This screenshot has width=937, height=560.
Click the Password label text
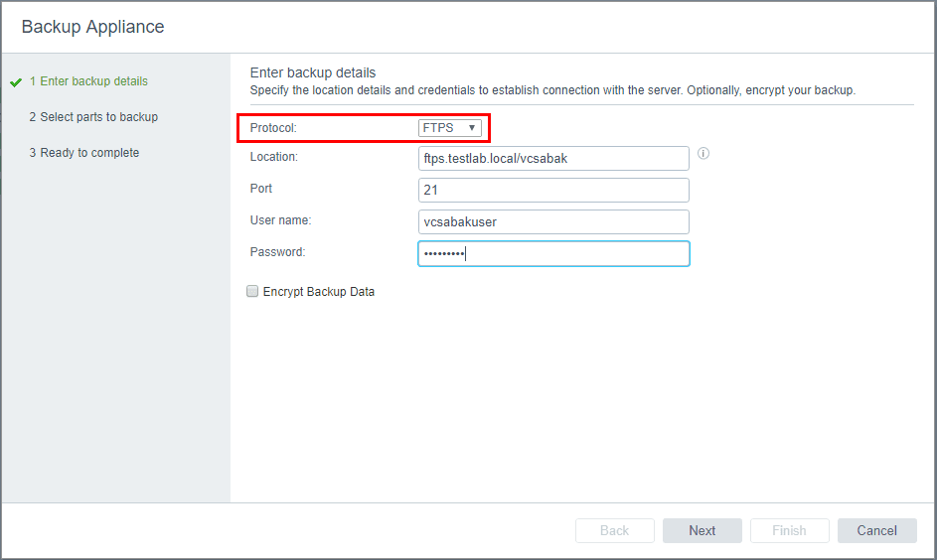[277, 252]
